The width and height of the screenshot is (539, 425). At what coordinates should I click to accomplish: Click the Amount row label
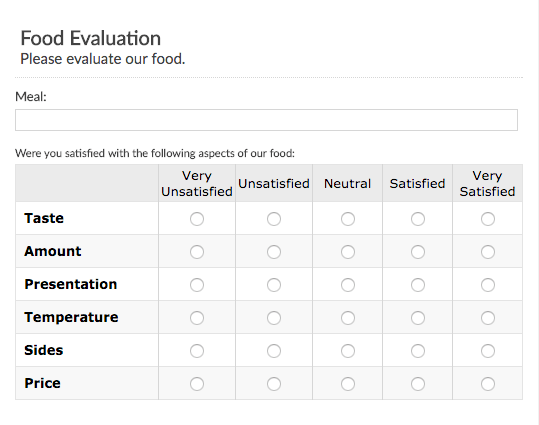click(x=53, y=251)
